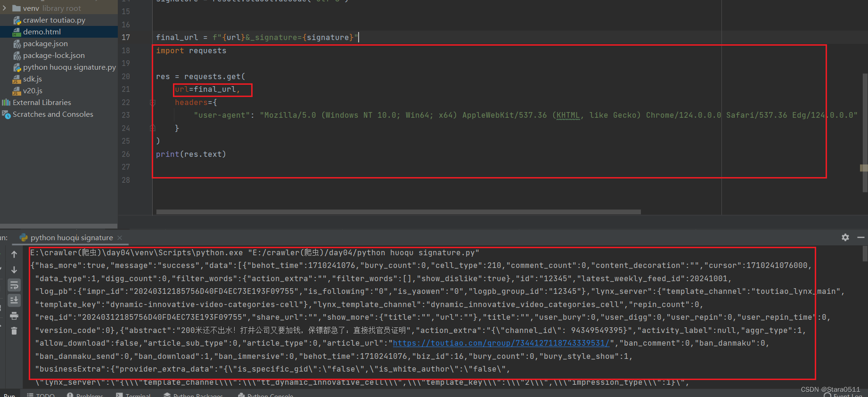Click the python huoqu signature.py file icon
The width and height of the screenshot is (868, 397).
(17, 67)
